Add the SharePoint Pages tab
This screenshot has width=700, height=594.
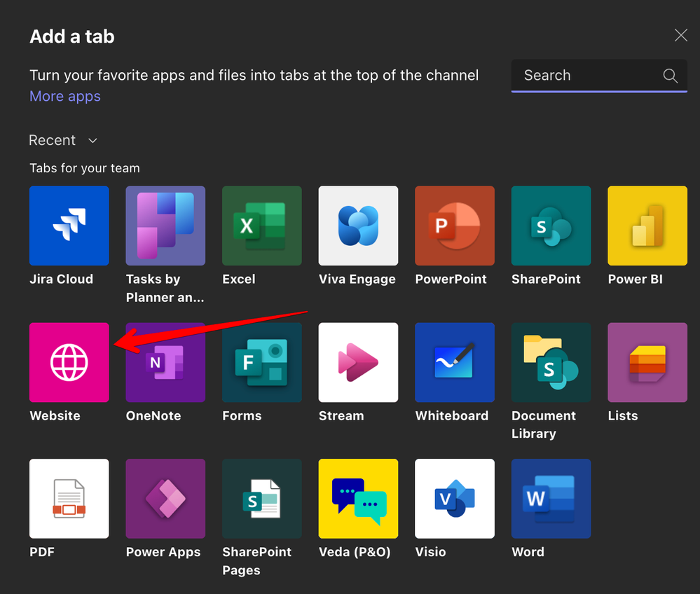pyautogui.click(x=262, y=499)
